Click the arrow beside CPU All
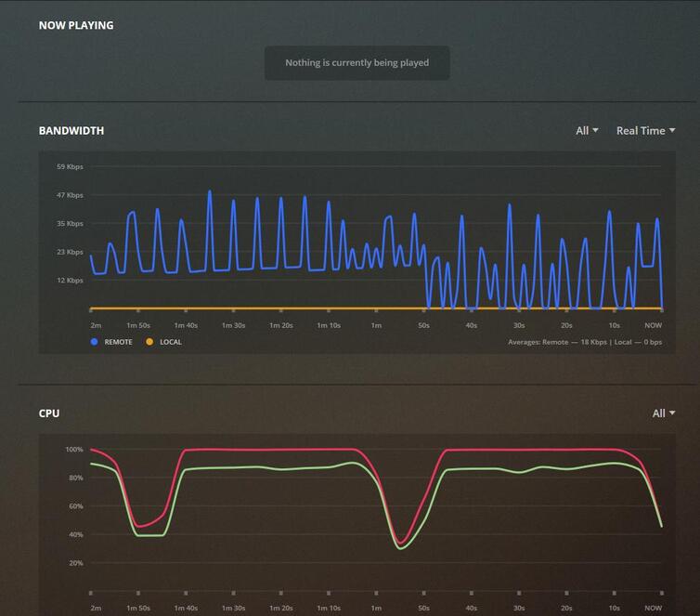Screen dimensions: 700x616 pos(672,413)
